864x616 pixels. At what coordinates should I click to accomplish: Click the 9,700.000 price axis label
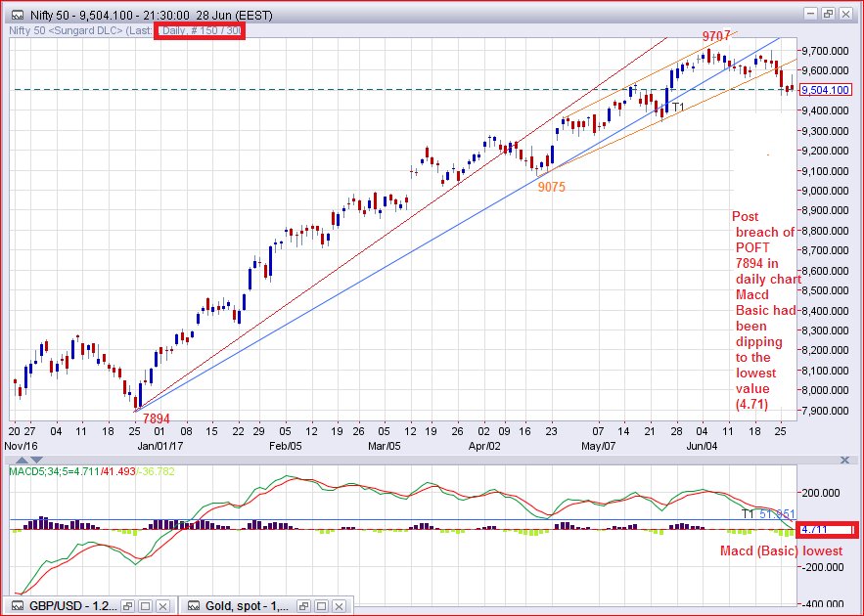(826, 51)
